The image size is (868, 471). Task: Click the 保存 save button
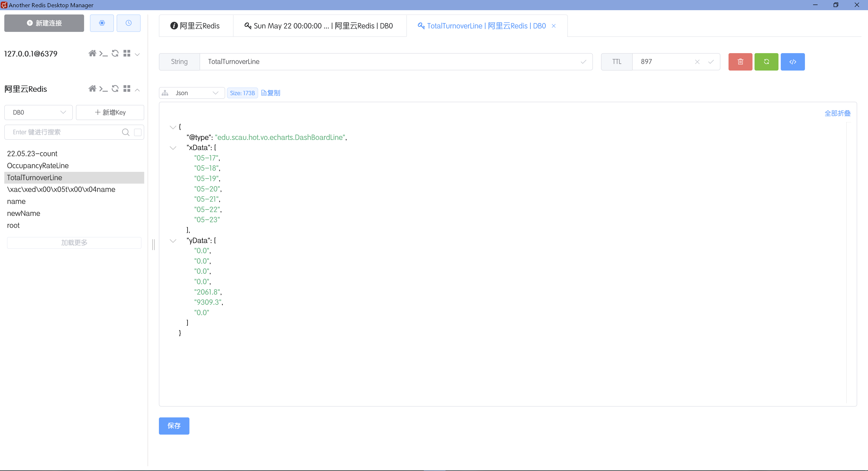coord(174,426)
